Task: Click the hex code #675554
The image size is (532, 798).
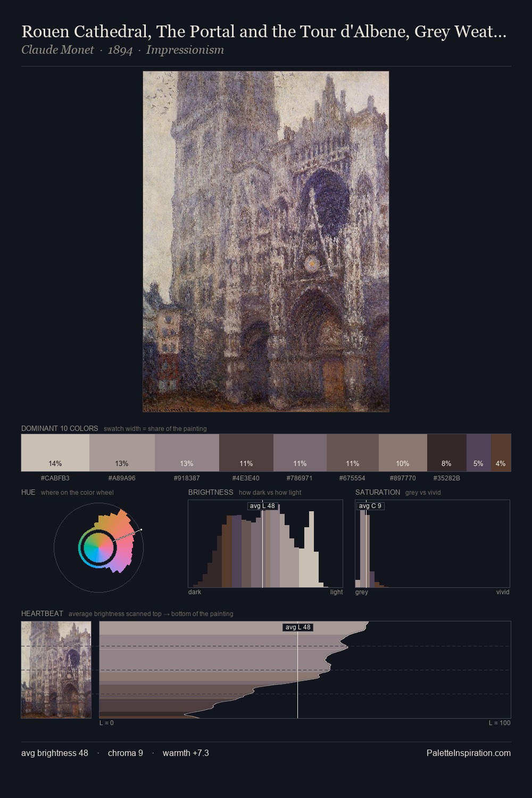Action: tap(352, 478)
